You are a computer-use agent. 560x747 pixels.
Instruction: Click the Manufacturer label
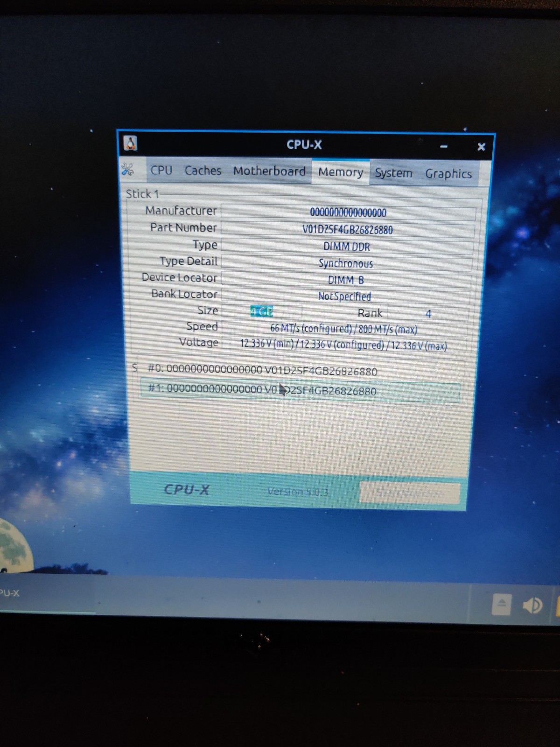[181, 211]
